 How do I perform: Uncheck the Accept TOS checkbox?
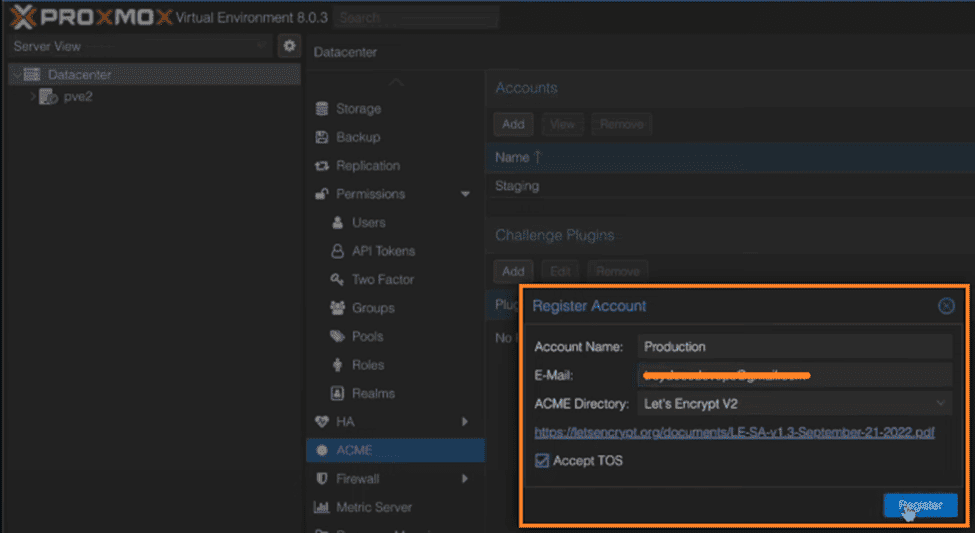pyautogui.click(x=542, y=461)
